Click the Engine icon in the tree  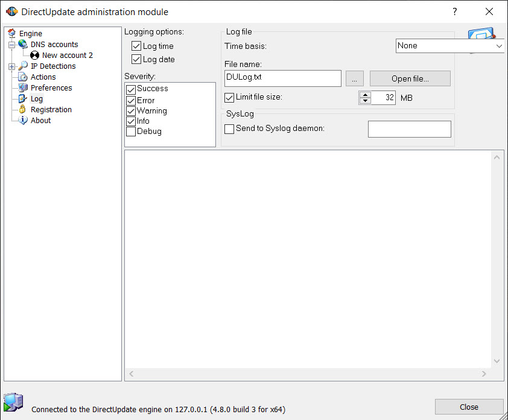coord(12,33)
